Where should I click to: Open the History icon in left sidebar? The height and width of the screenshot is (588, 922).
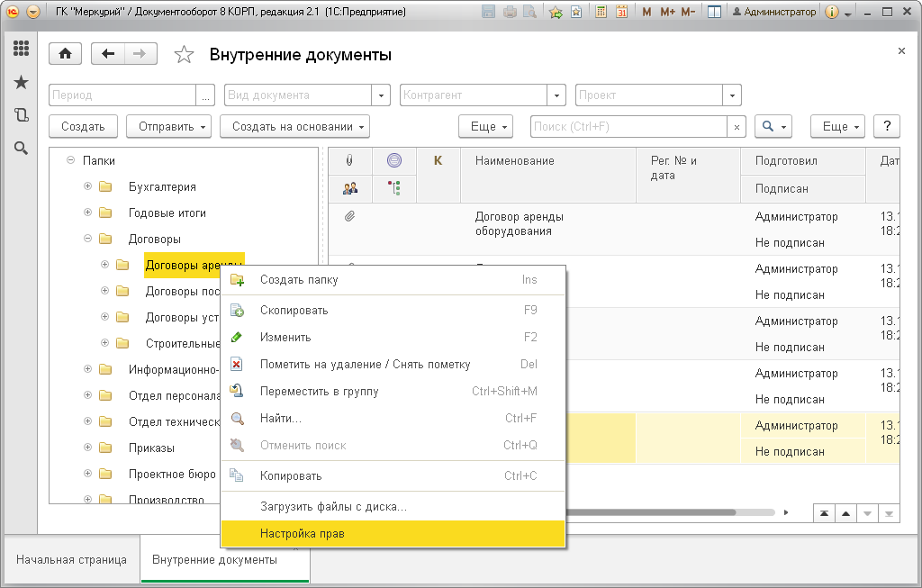(22, 114)
